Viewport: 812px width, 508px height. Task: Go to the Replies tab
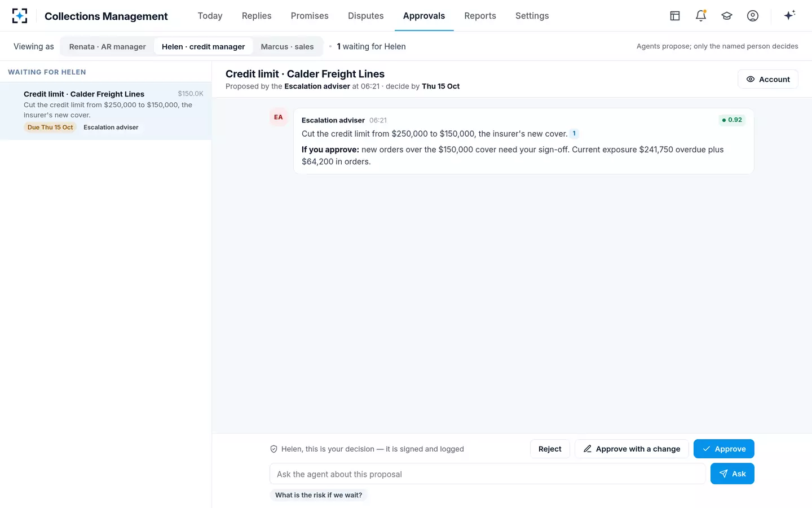point(257,16)
